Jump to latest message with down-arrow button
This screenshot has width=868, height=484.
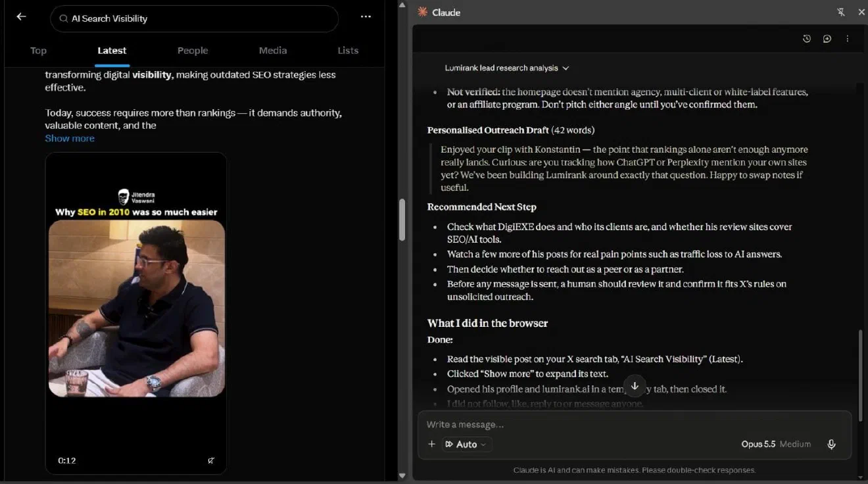(x=635, y=386)
